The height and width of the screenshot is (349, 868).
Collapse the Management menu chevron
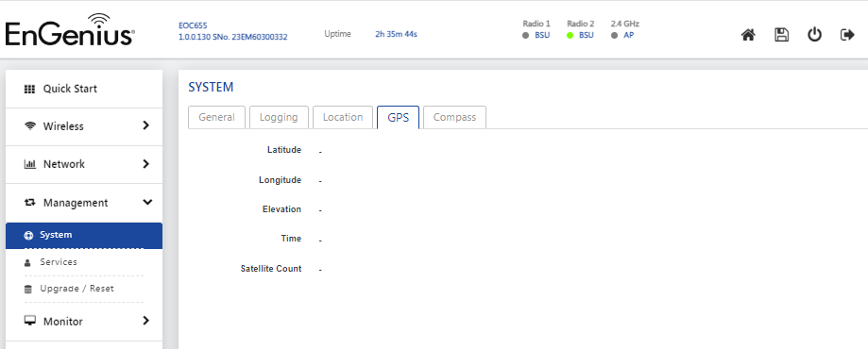(147, 203)
